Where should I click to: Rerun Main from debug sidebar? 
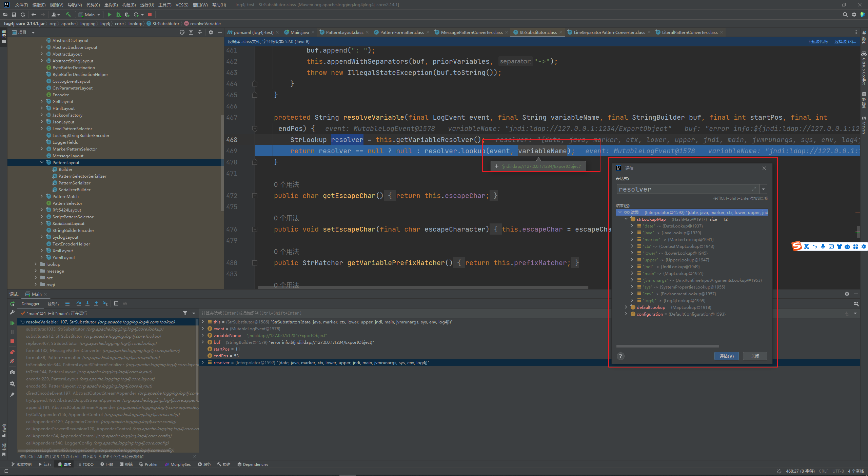coord(12,303)
